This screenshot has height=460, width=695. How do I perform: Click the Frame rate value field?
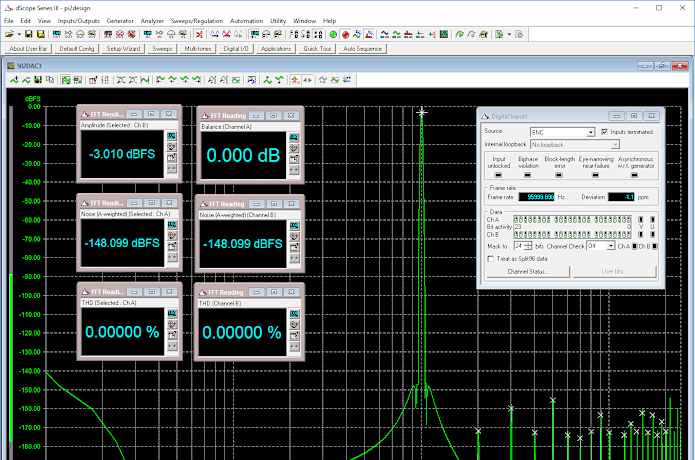click(534, 197)
